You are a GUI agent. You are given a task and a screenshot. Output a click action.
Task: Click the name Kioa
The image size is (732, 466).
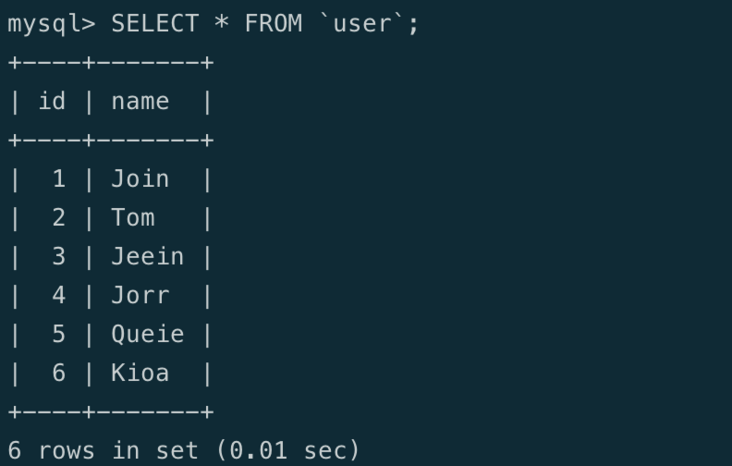coord(140,374)
